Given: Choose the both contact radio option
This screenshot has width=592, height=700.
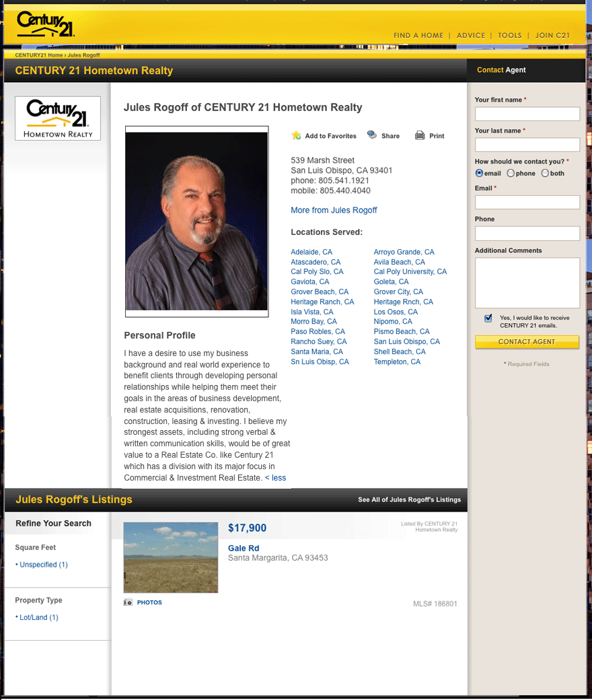Looking at the screenshot, I should coord(545,173).
